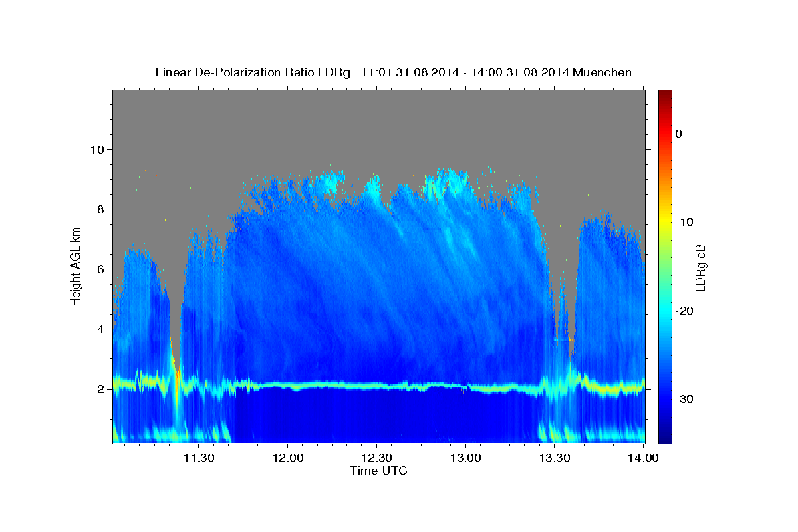Click the 'Time UTC' x-axis label

[378, 471]
